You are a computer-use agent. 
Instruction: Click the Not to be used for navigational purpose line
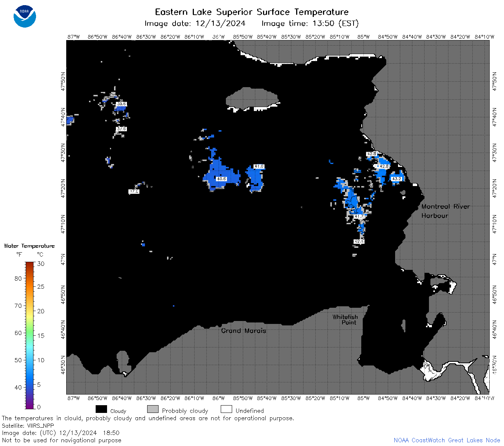pos(61,440)
